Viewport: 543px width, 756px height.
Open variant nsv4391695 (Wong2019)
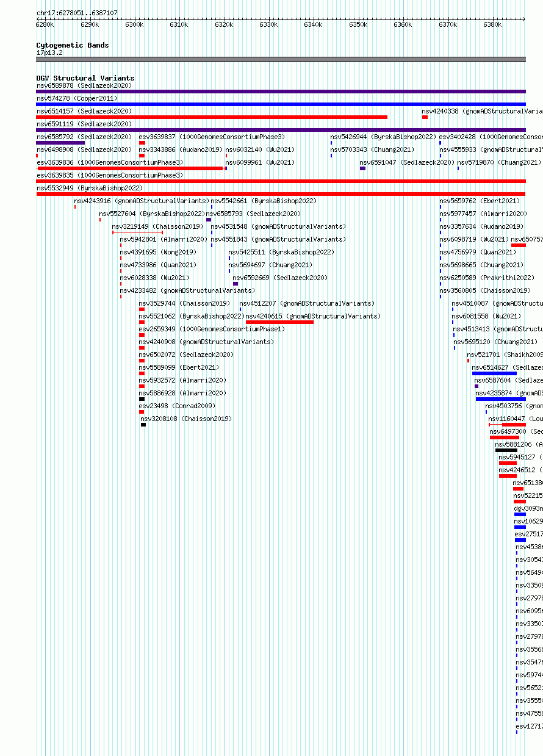pyautogui.click(x=158, y=252)
